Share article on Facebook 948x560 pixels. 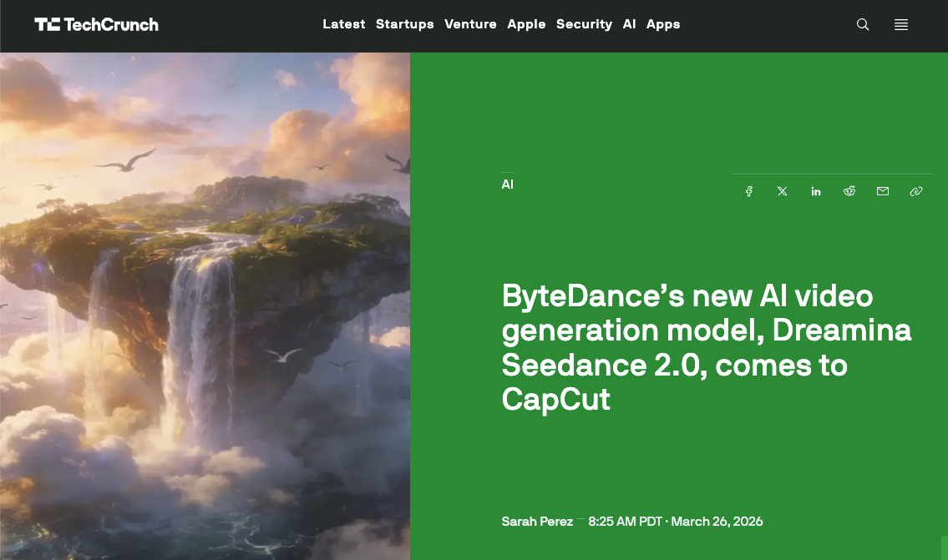coord(749,191)
